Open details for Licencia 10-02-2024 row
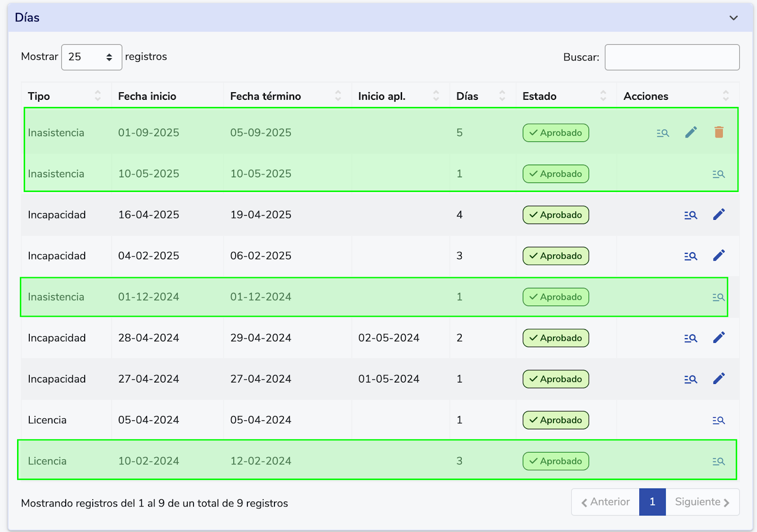The image size is (757, 532). pyautogui.click(x=718, y=461)
